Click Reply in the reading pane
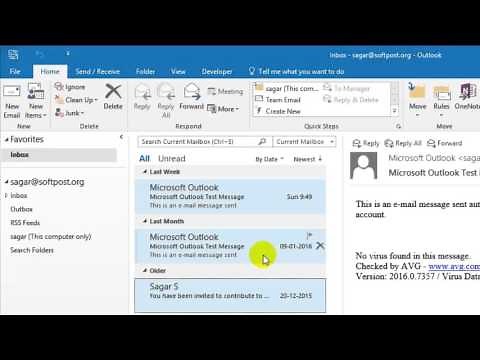 366,143
